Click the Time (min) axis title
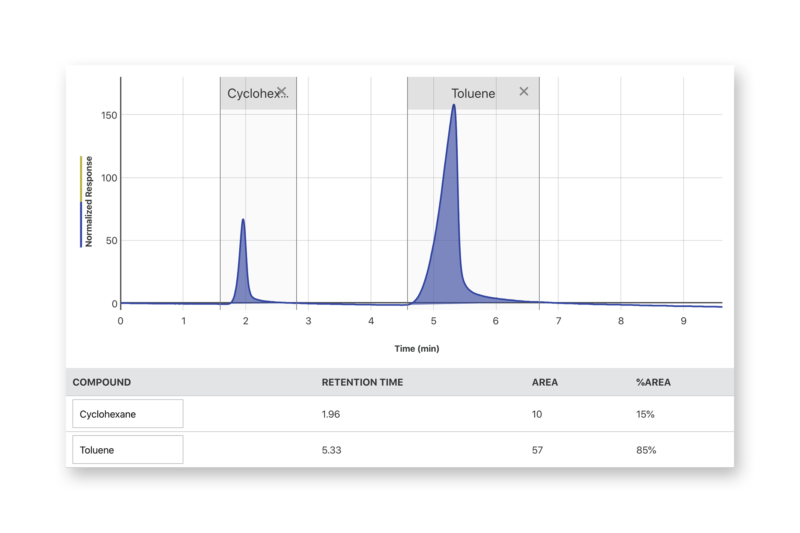 (415, 349)
